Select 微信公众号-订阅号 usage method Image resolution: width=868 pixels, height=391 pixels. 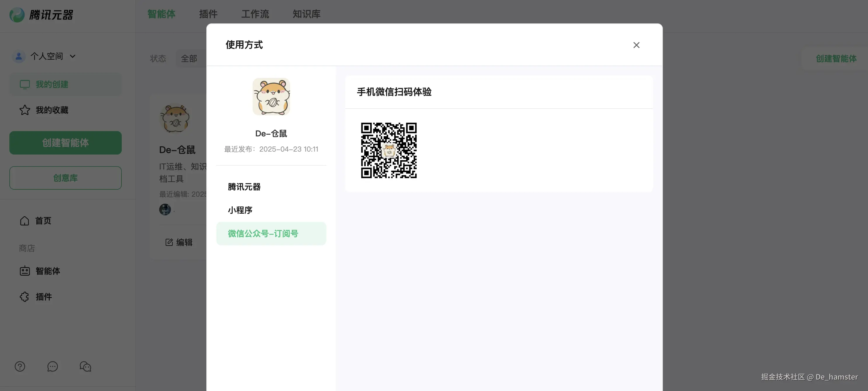pos(271,234)
